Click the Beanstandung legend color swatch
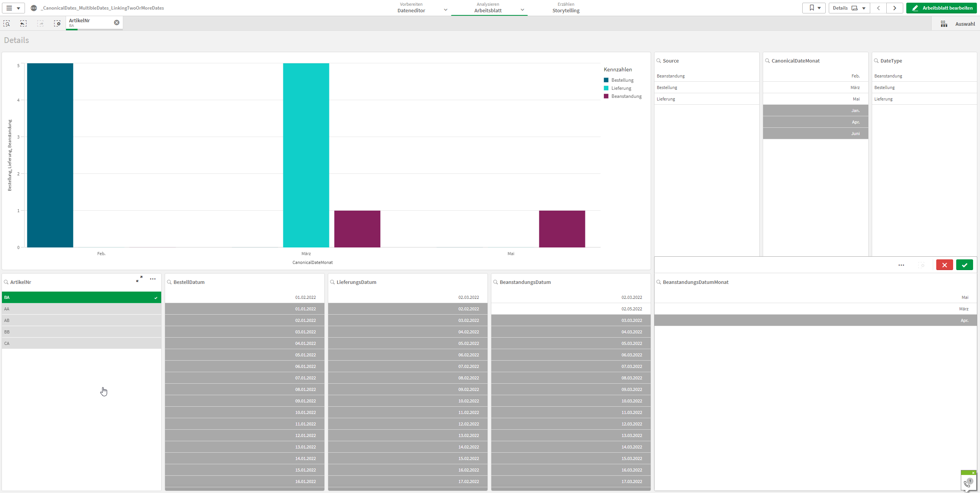980x493 pixels. tap(606, 96)
